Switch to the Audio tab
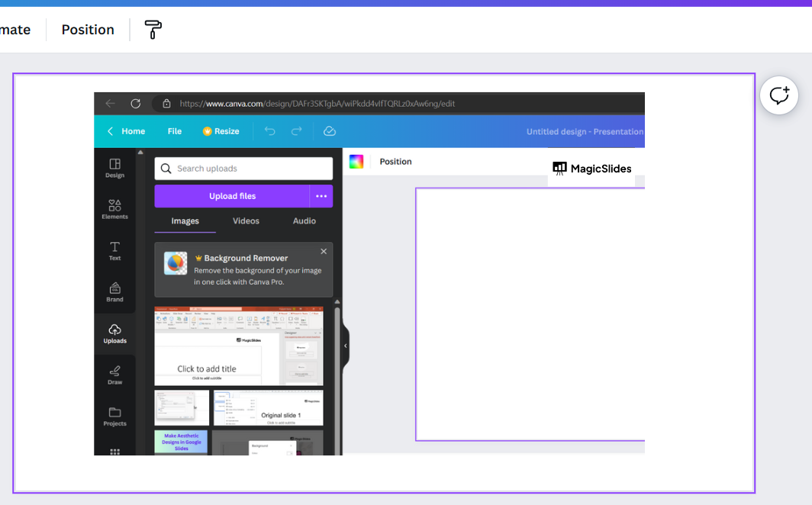This screenshot has width=812, height=505. click(304, 221)
